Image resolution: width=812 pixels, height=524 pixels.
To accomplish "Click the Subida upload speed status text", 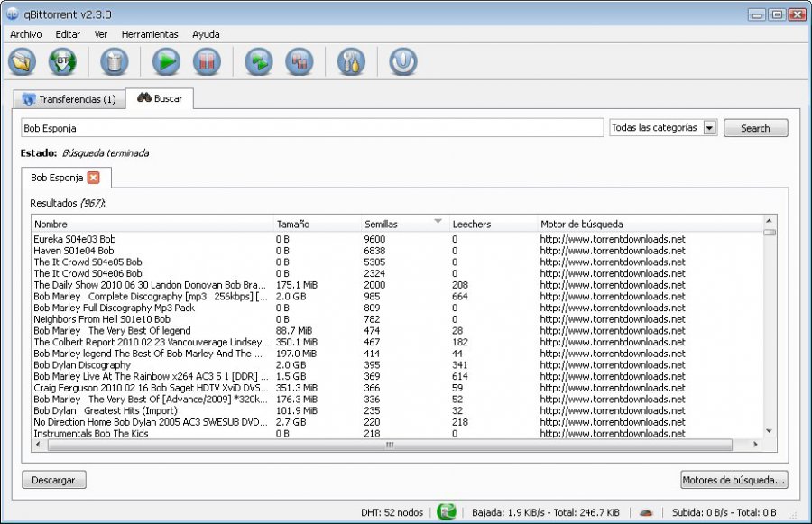I will pyautogui.click(x=724, y=512).
